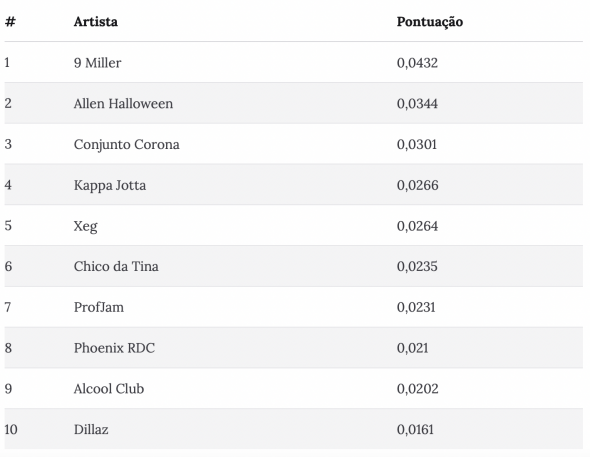This screenshot has width=590, height=457.
Task: Click the Pontuação column header
Action: pyautogui.click(x=430, y=22)
